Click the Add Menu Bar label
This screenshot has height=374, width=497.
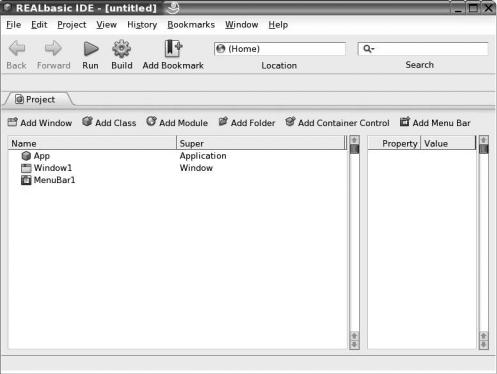(x=441, y=123)
